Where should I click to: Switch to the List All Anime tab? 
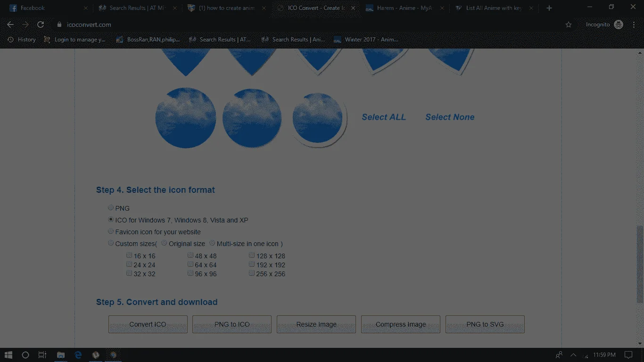pyautogui.click(x=494, y=8)
